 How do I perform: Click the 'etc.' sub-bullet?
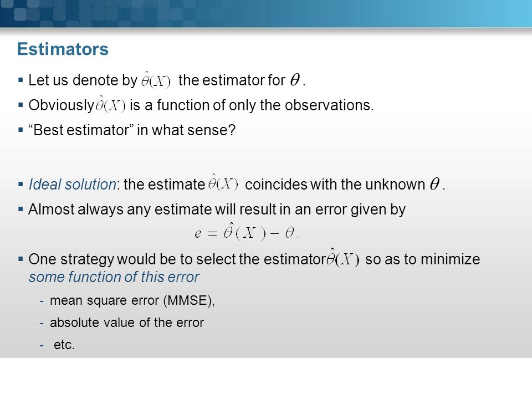[x=64, y=344]
